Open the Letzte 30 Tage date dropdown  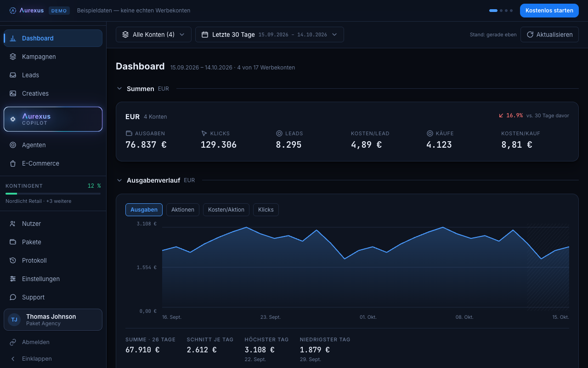pos(270,34)
